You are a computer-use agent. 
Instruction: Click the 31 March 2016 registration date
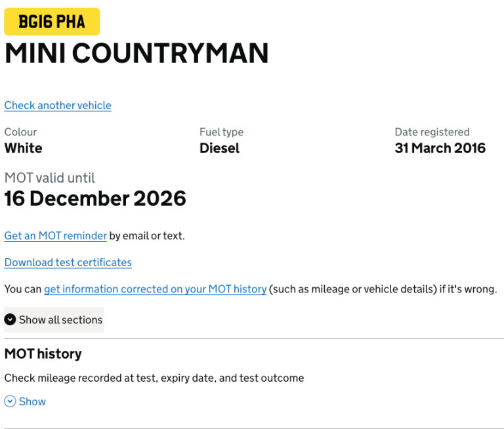440,148
